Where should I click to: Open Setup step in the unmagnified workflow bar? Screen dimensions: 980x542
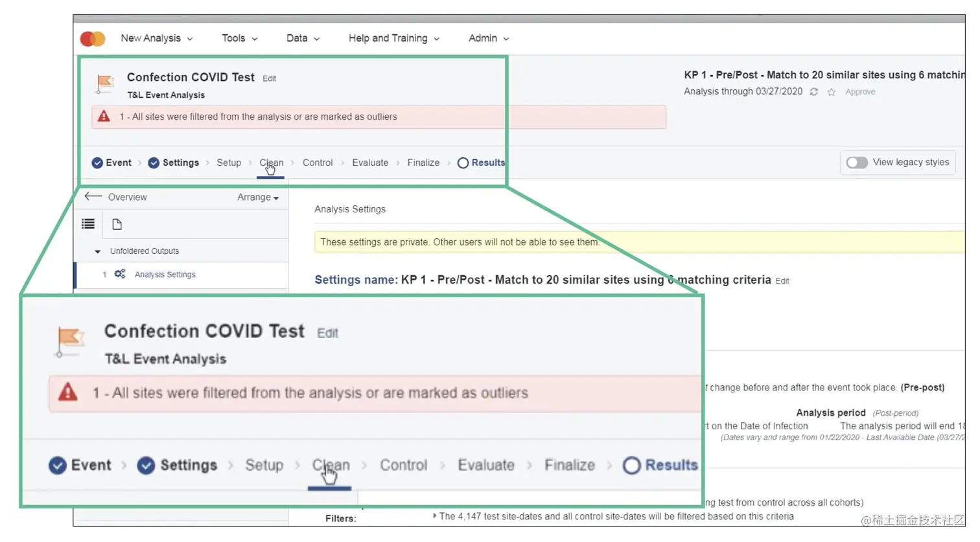click(x=229, y=163)
